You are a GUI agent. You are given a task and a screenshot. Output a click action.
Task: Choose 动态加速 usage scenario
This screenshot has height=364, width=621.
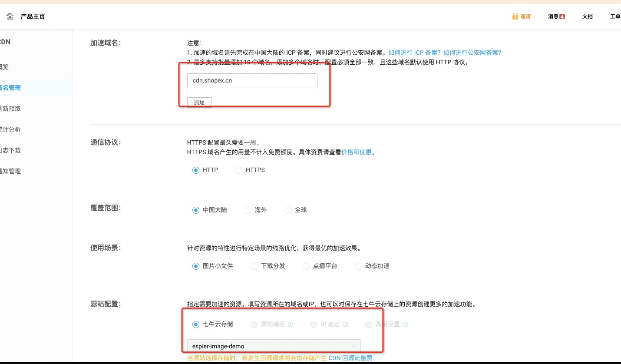[358, 266]
